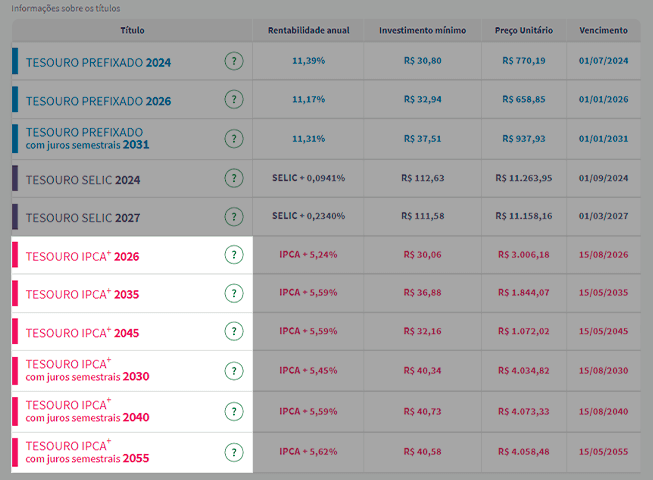
Task: Click the IPCA + 5,45% value
Action: click(308, 371)
